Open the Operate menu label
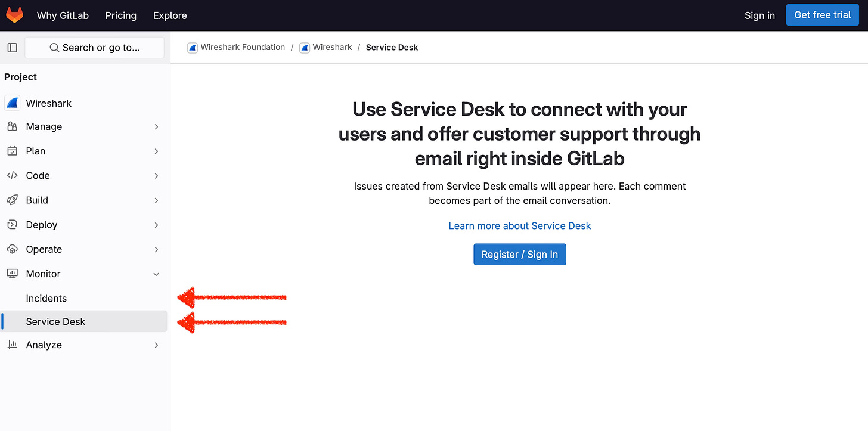This screenshot has width=868, height=431. pos(44,249)
